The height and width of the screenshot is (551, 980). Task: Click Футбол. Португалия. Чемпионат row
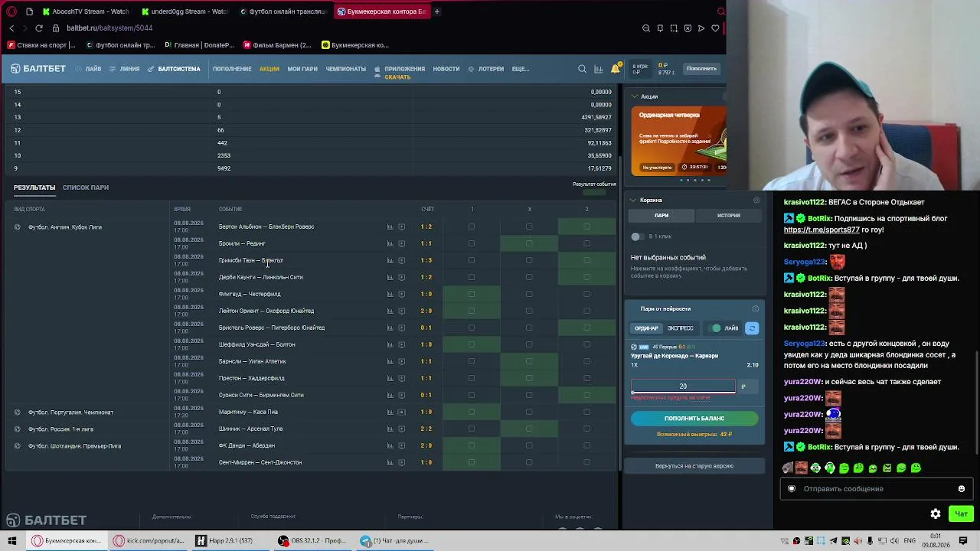[70, 412]
